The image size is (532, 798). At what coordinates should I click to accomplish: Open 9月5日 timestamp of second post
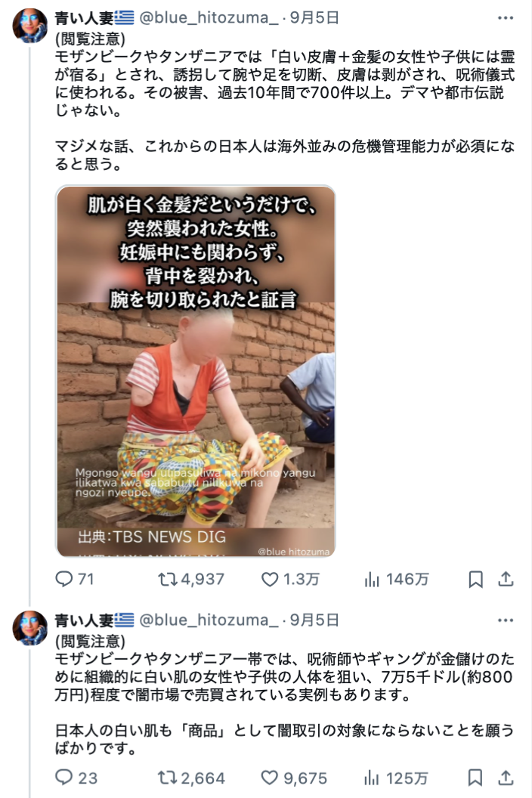[314, 620]
